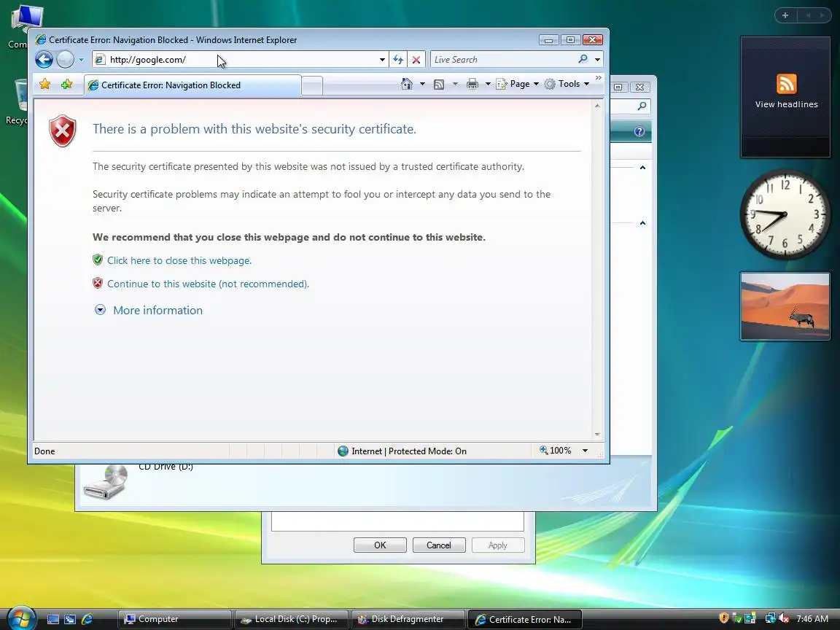Click the green shield icon beside close link

pyautogui.click(x=98, y=260)
